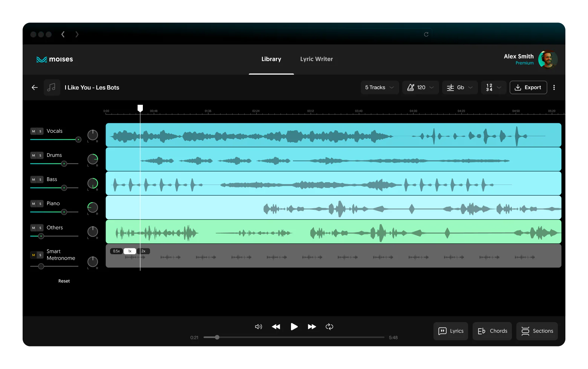588x369 pixels.
Task: Click the browser forward chevron
Action: coord(77,34)
